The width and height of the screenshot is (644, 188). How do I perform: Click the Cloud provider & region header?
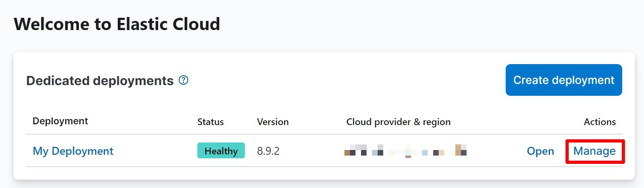coord(398,122)
